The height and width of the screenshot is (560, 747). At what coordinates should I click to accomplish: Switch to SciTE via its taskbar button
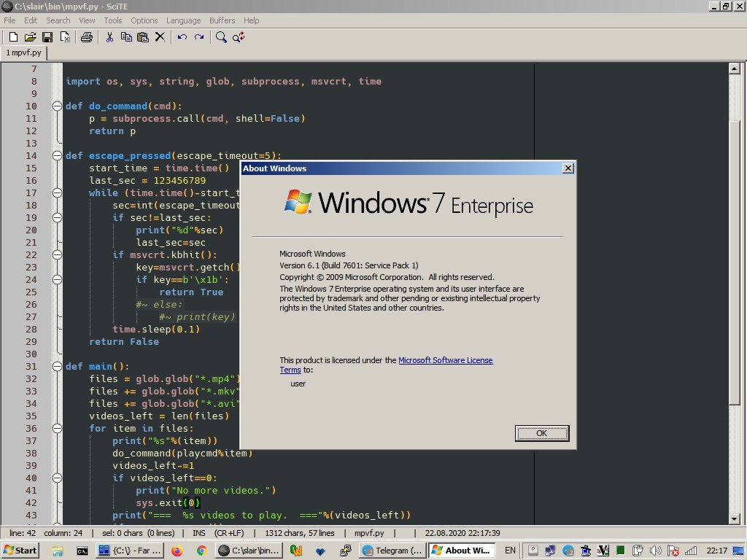click(249, 551)
